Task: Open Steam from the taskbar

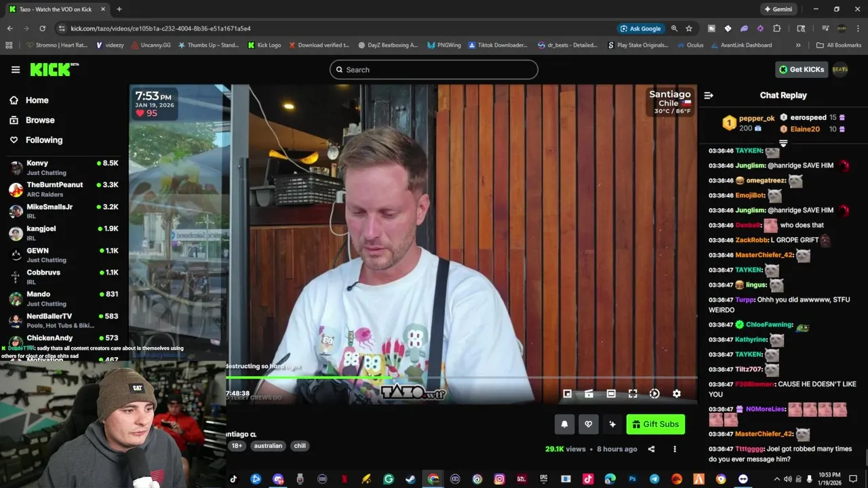Action: [410, 479]
